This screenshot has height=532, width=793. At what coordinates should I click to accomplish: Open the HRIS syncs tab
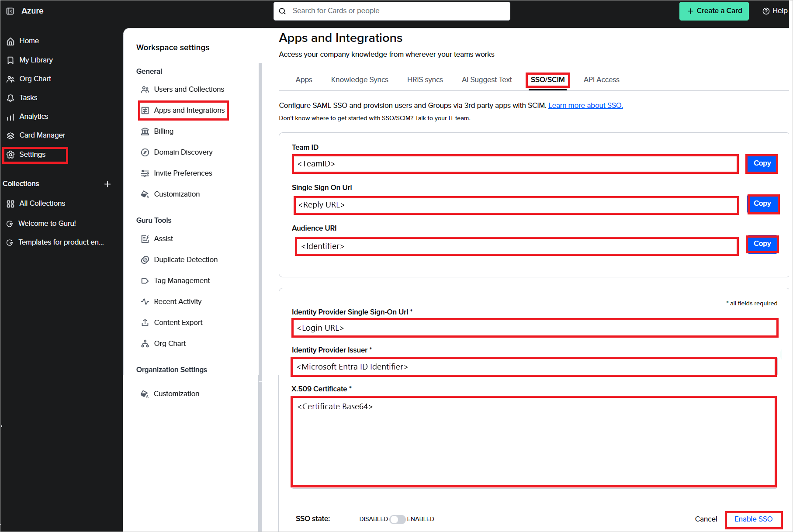click(x=425, y=79)
